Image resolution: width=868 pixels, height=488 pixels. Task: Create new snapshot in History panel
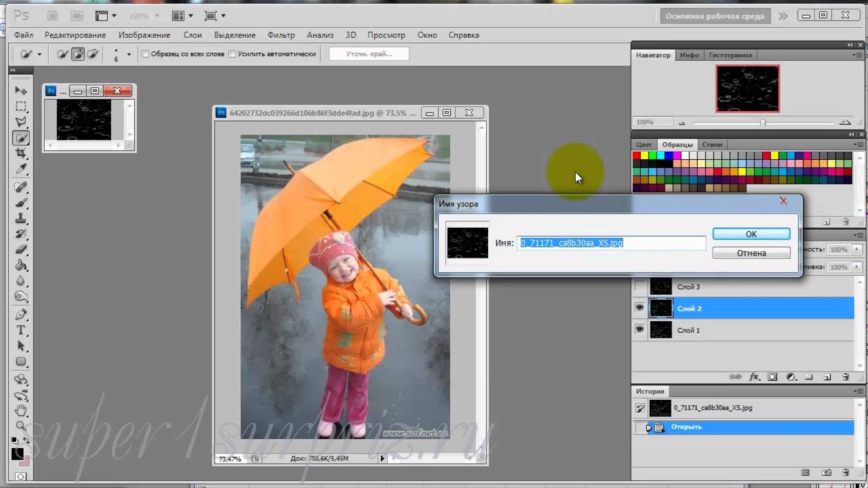(827, 472)
